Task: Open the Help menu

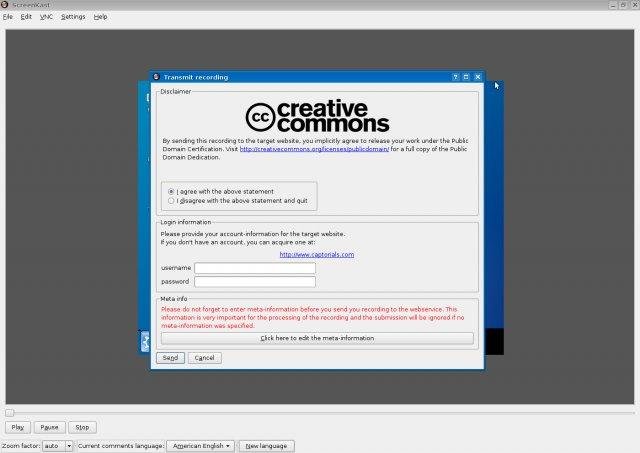Action: (100, 17)
